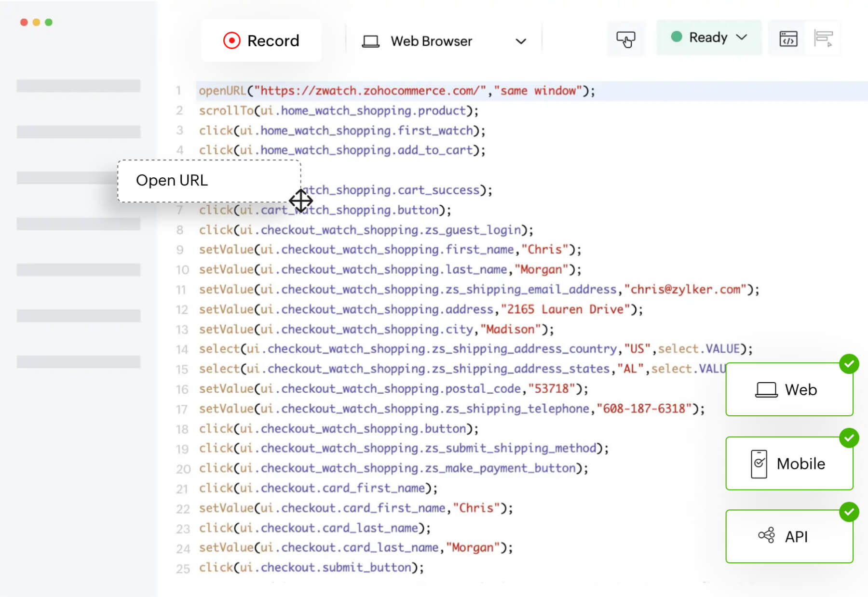Start recording with the Record button
Viewport: 868px width, 597px height.
coord(261,40)
